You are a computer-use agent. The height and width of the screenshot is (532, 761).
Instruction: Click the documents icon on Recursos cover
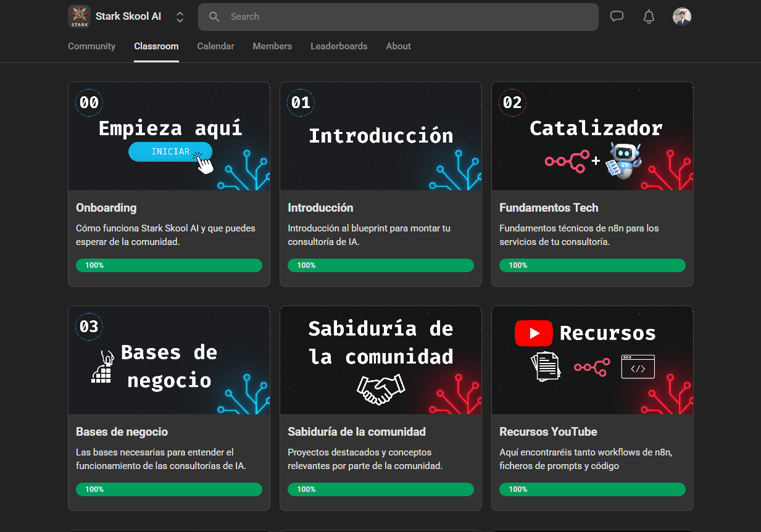tap(546, 367)
